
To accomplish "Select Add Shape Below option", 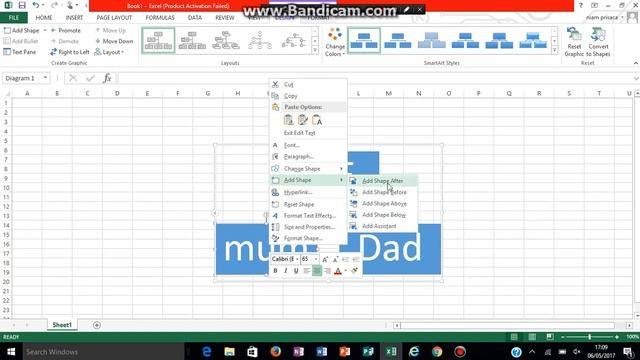I will 383,215.
